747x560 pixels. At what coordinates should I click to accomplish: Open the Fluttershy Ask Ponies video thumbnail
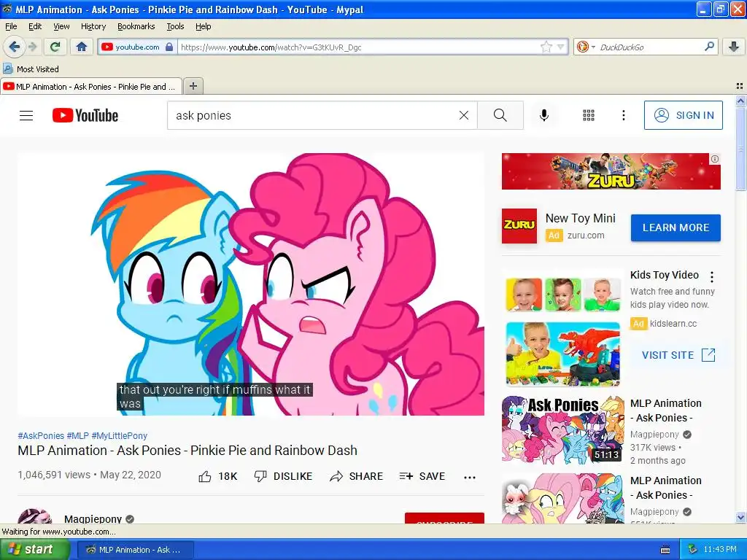[x=562, y=499]
